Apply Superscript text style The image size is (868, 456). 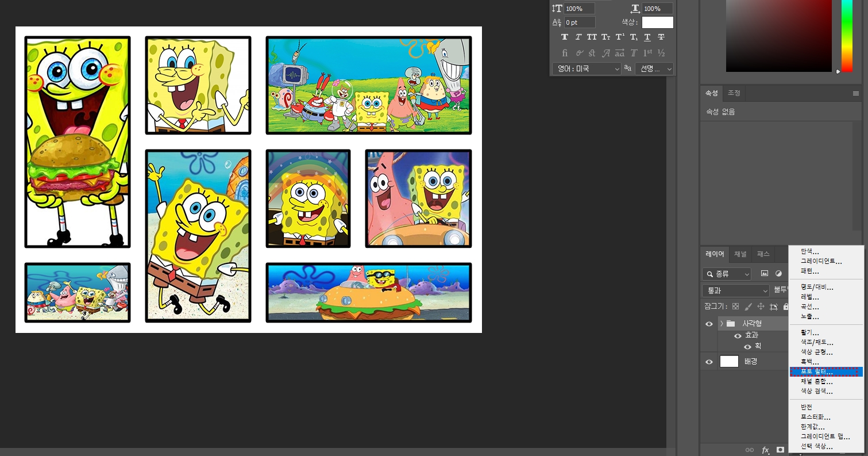coord(620,37)
